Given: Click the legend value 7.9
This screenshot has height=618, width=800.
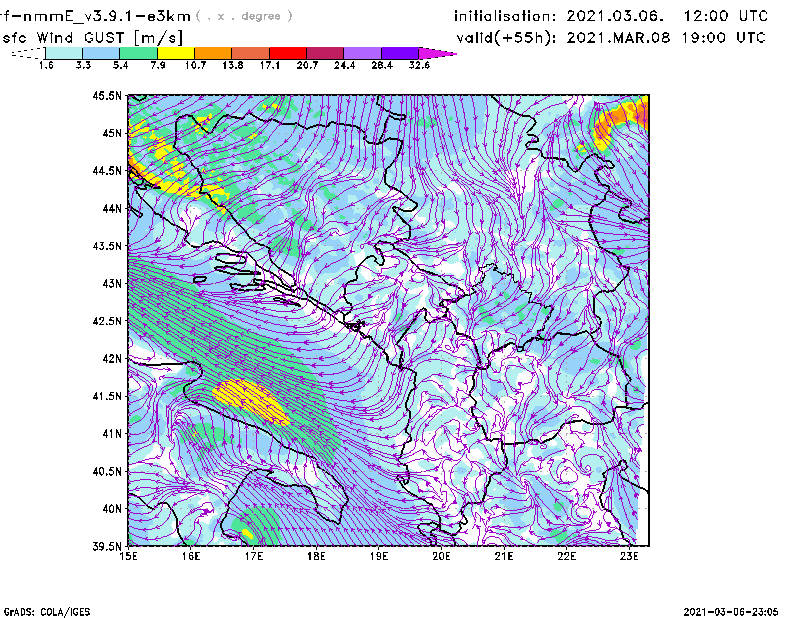Looking at the screenshot, I should tap(158, 65).
